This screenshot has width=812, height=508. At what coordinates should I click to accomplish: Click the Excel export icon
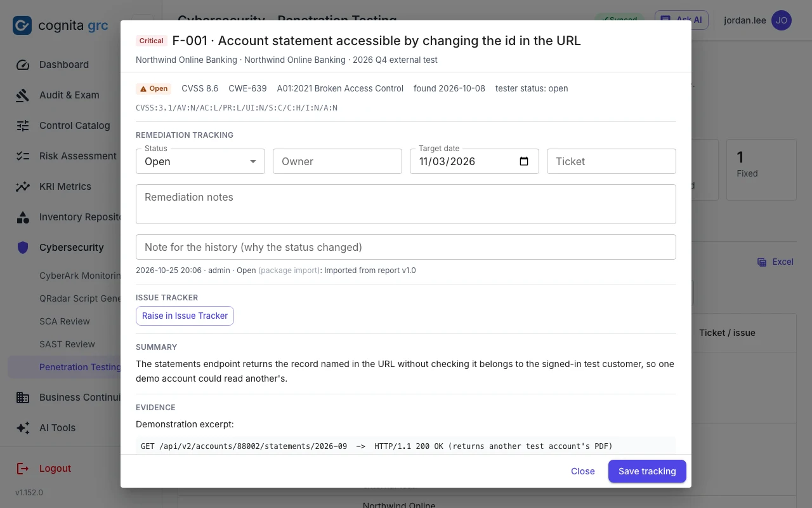pyautogui.click(x=762, y=262)
